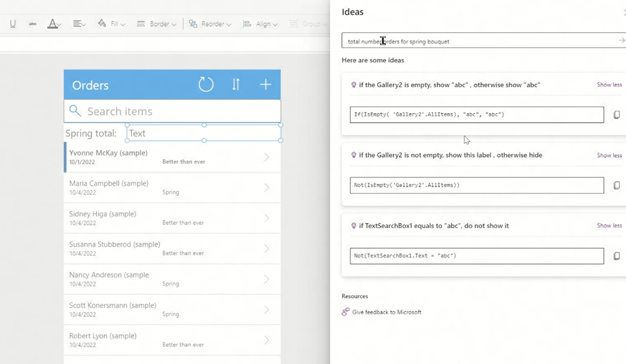The image size is (626, 364).
Task: Click the refresh icon in Orders header
Action: (206, 84)
